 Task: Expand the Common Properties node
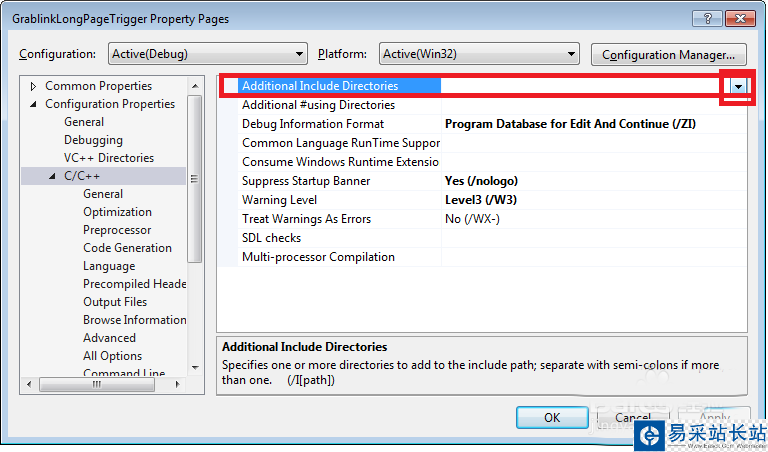[x=33, y=86]
